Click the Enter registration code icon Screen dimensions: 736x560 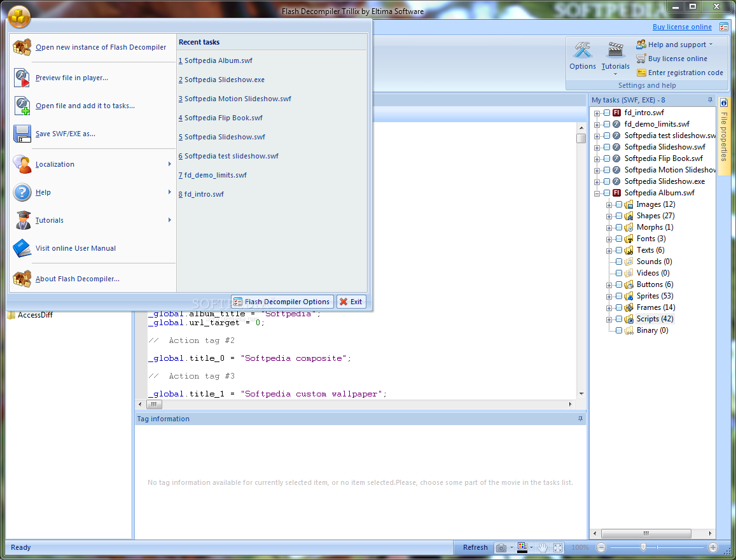[641, 73]
